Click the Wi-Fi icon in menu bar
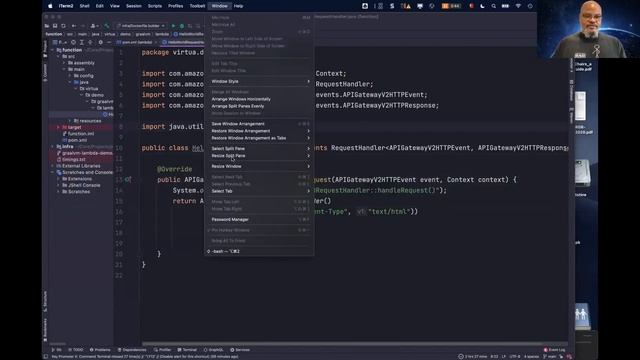The image size is (640, 360). tap(518, 6)
